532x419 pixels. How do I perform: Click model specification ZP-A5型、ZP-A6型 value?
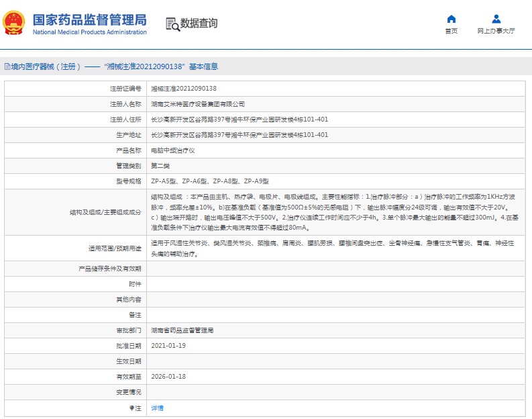click(210, 181)
